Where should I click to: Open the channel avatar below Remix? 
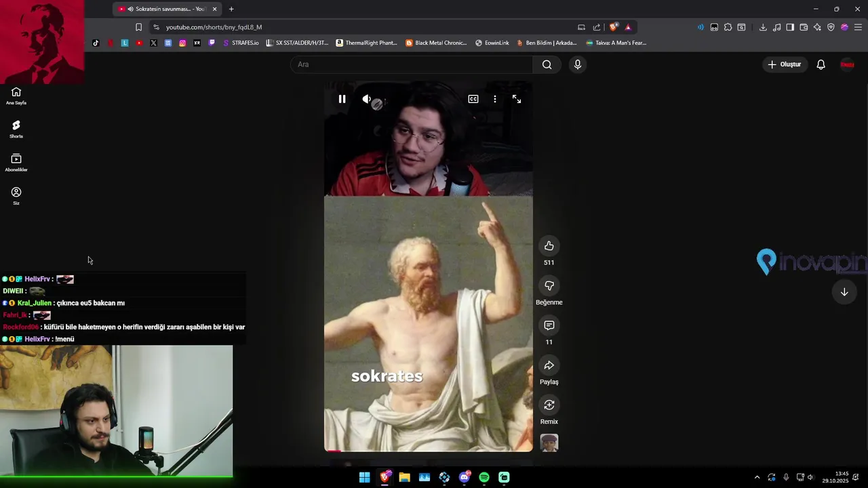pos(549,443)
